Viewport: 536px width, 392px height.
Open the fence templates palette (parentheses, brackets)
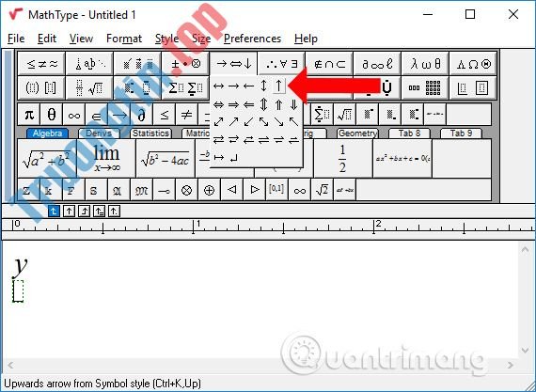(41, 87)
